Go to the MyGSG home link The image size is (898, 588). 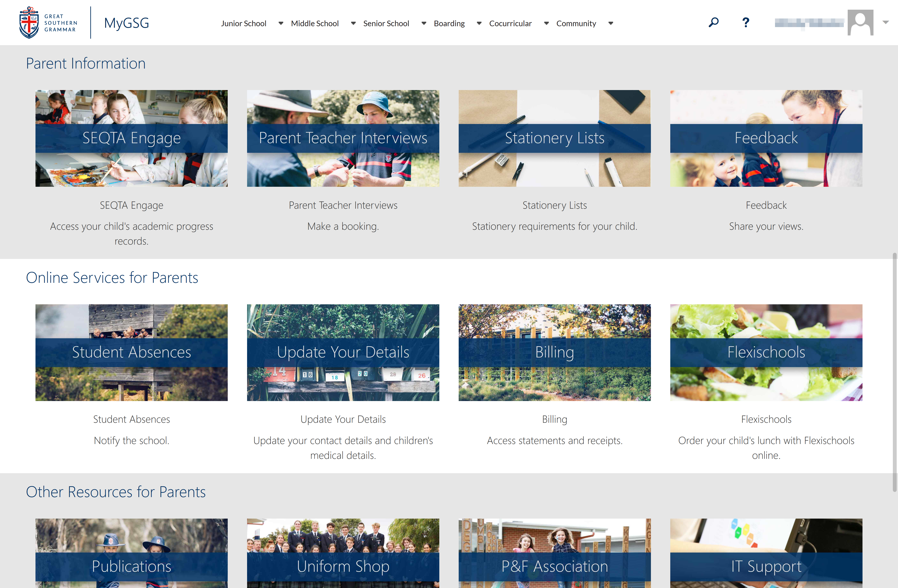pos(126,23)
